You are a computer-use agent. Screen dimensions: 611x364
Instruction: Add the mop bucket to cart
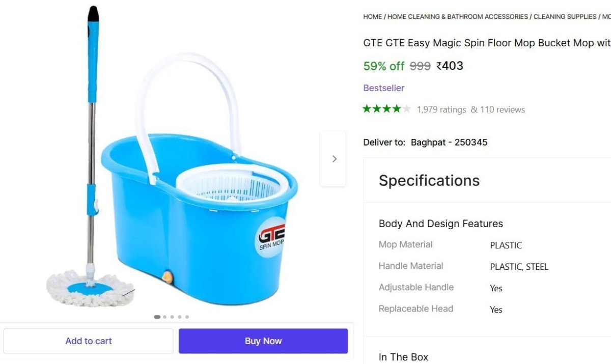coord(89,341)
